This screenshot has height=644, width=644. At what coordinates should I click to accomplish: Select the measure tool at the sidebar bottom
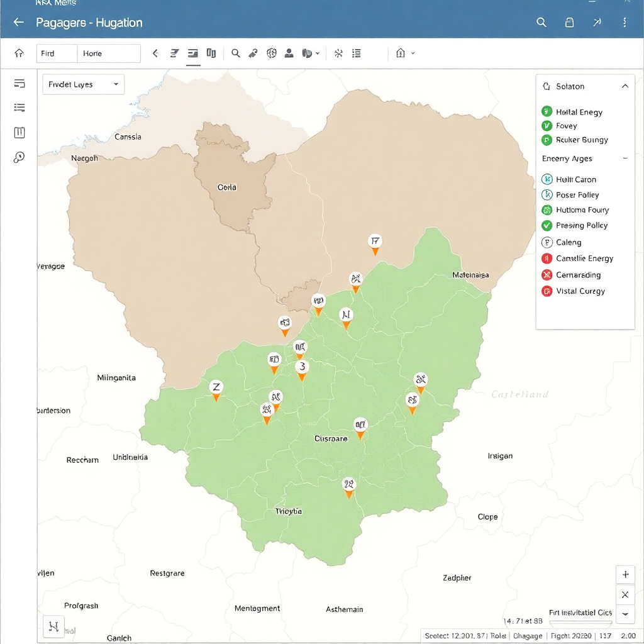coord(19,157)
